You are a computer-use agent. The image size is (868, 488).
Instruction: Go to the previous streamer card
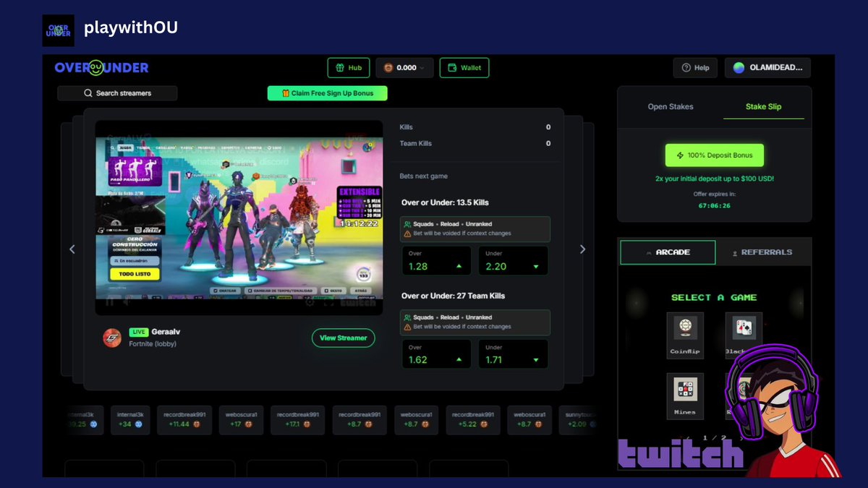(72, 249)
